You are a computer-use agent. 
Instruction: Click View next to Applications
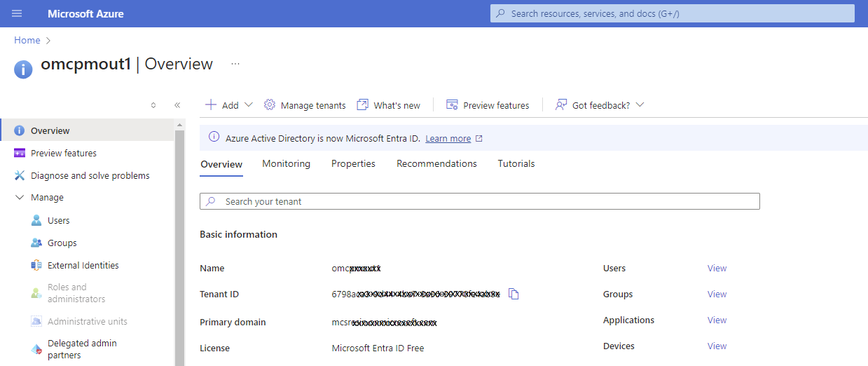pos(717,320)
